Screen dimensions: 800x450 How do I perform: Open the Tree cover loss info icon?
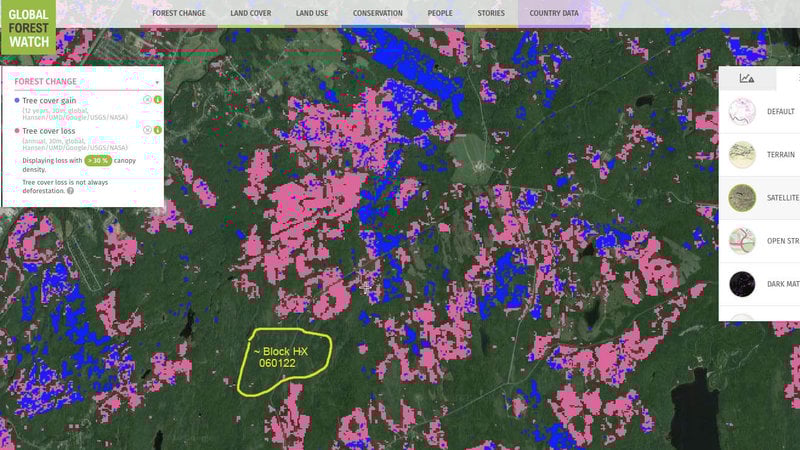pos(158,130)
